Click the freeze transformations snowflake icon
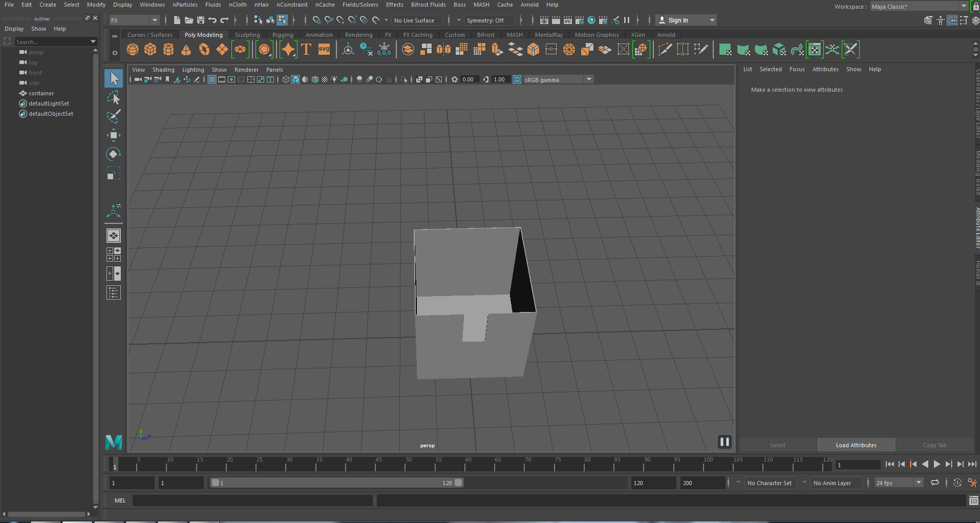The width and height of the screenshot is (980, 523). click(x=384, y=50)
